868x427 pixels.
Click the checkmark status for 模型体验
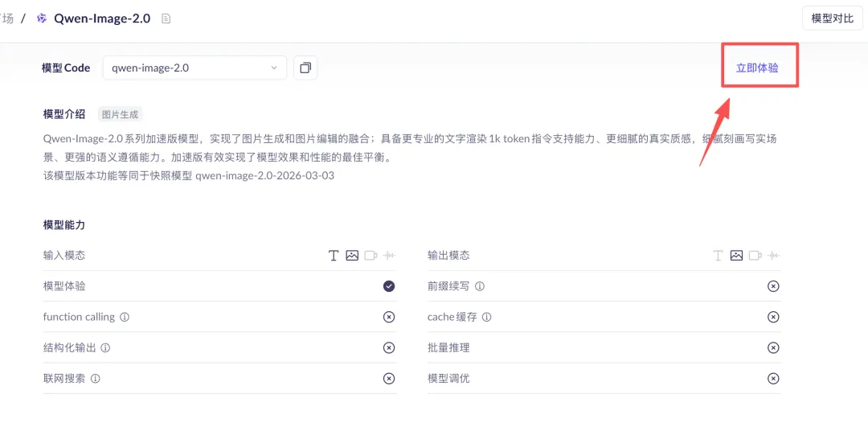pos(389,286)
